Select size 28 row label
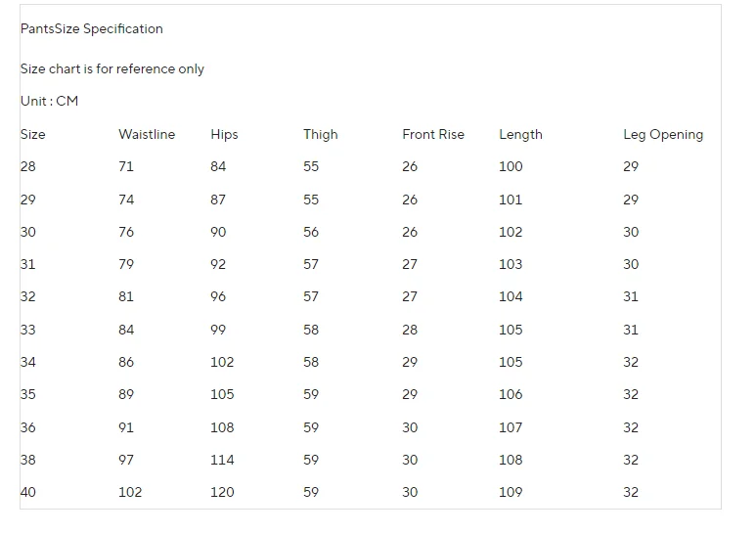Viewport: 756px width, 534px height. (28, 166)
